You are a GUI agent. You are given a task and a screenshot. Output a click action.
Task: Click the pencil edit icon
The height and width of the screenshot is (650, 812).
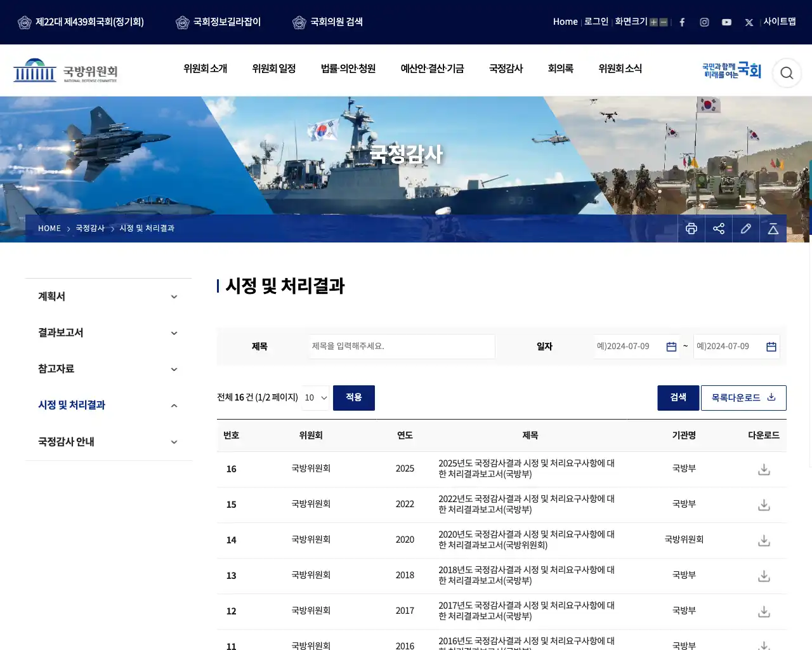(x=746, y=229)
